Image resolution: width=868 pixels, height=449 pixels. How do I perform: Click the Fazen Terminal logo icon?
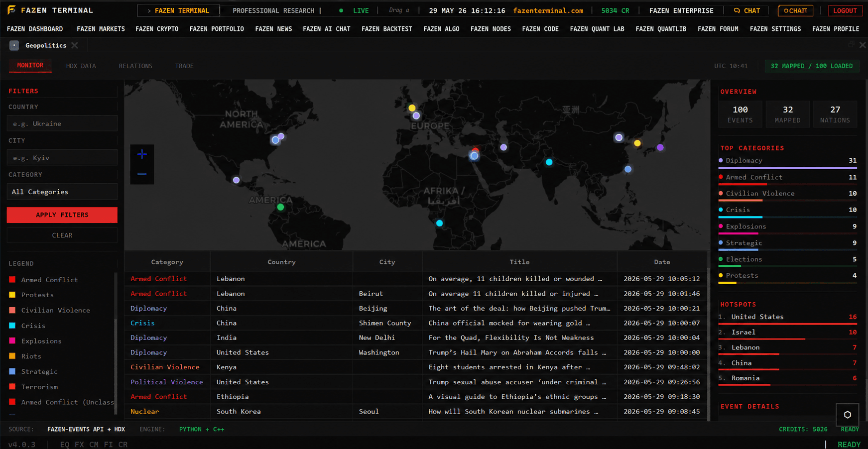pyautogui.click(x=11, y=10)
